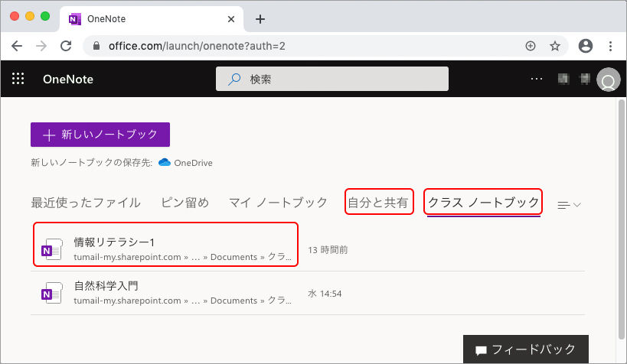Click the OneNote icon beside 情報リテラシー1
627x364 pixels.
pyautogui.click(x=51, y=250)
